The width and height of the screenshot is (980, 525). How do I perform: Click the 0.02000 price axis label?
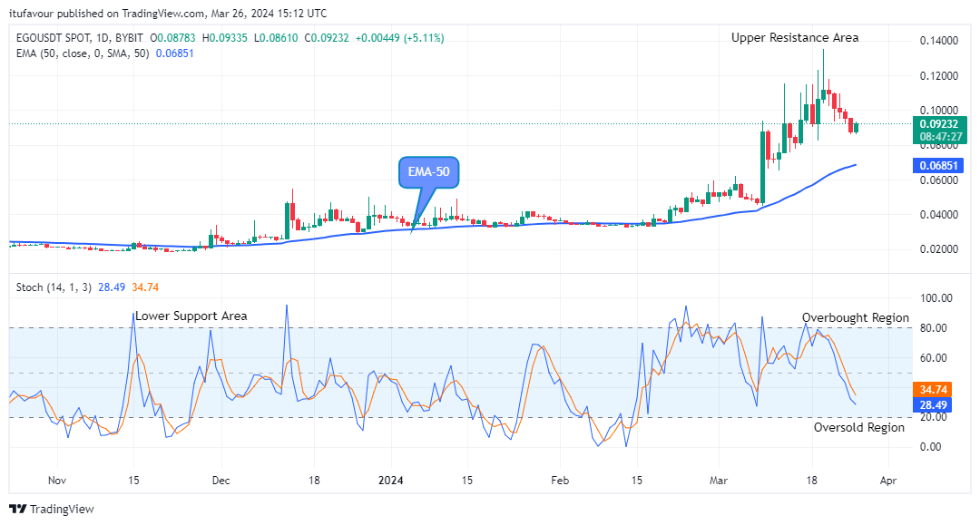pos(939,249)
